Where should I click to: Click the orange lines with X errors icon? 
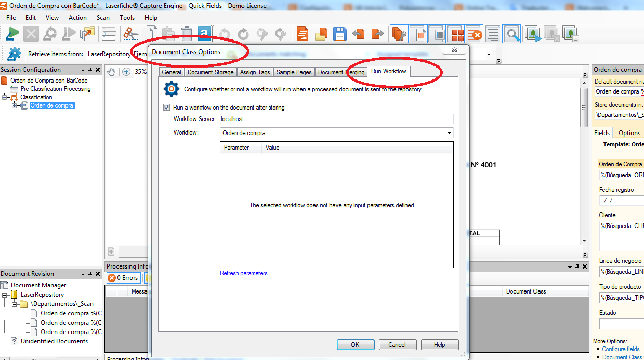click(474, 34)
